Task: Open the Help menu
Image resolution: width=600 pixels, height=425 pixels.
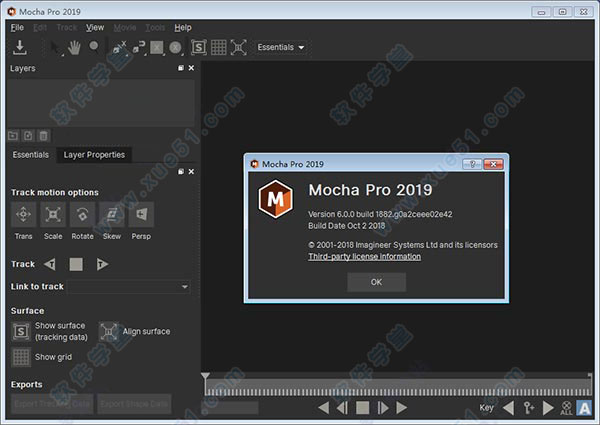Action: click(x=183, y=28)
